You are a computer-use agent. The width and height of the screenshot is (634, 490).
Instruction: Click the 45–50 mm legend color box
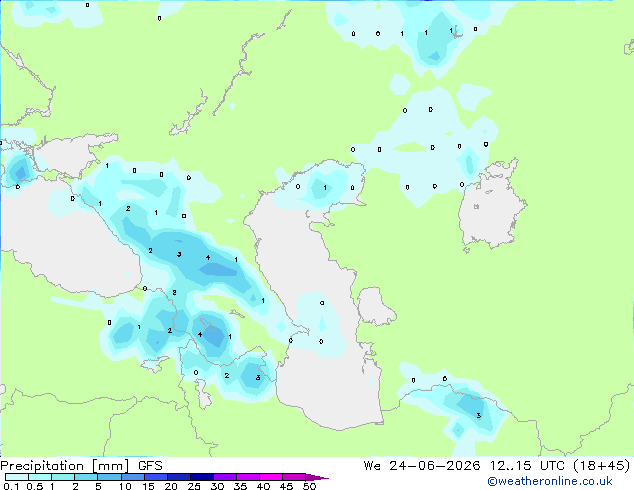[x=294, y=477]
